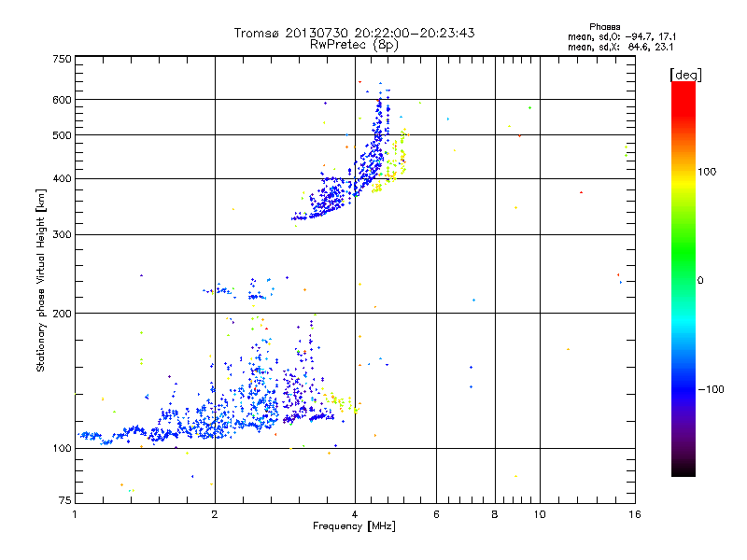Click the y-axis tick label '75'
This screenshot has width=747, height=560.
pyautogui.click(x=65, y=500)
